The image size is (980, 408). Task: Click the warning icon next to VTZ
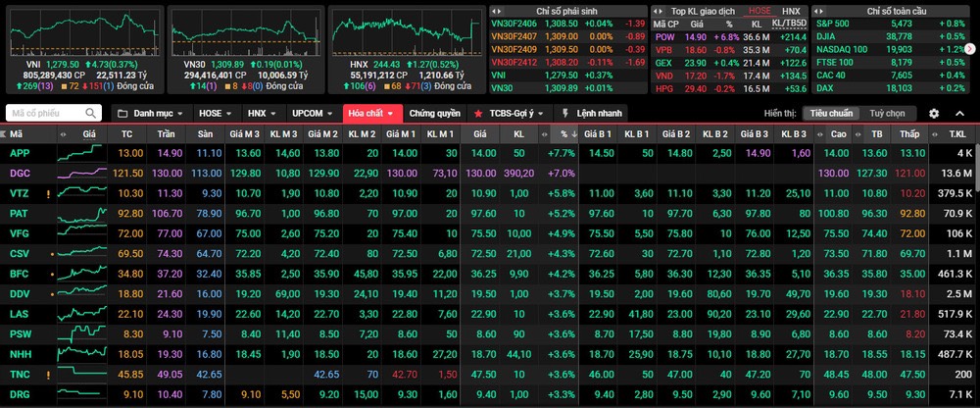tap(48, 193)
